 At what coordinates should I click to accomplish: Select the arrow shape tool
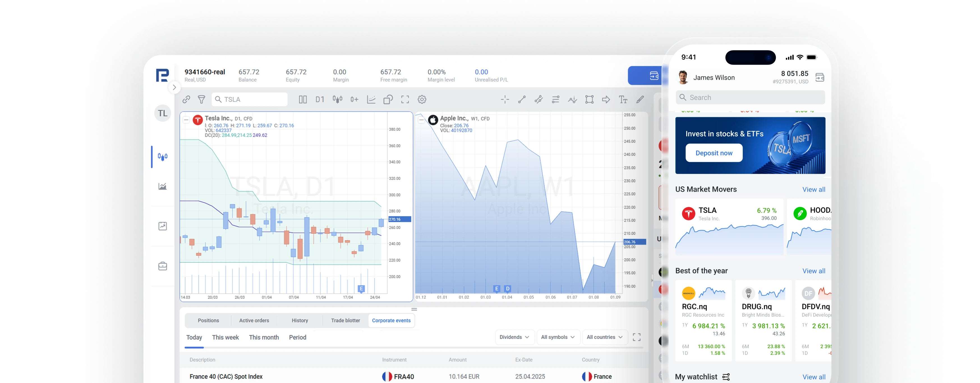606,99
